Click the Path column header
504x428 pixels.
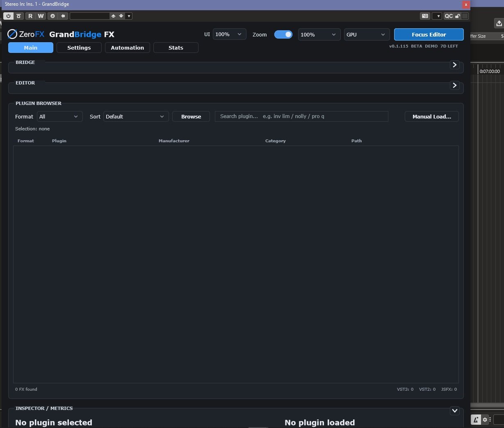coord(357,141)
